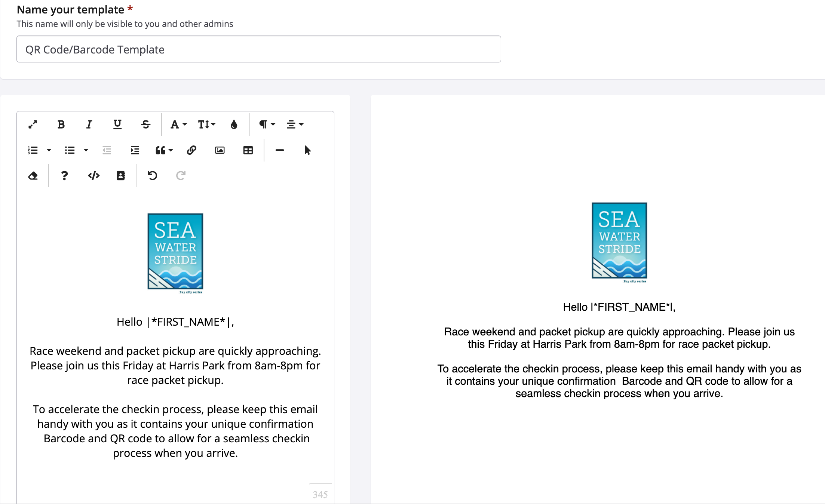Image resolution: width=825 pixels, height=504 pixels.
Task: Toggle underline formatting
Action: pyautogui.click(x=117, y=124)
